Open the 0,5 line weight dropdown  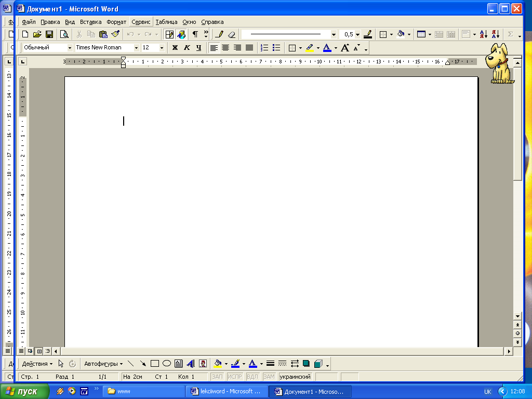pos(357,35)
